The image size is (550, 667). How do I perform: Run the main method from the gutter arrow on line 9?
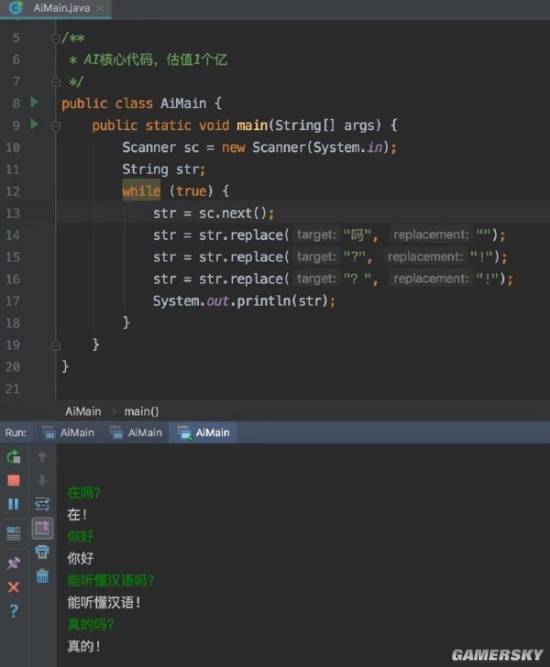click(x=34, y=124)
